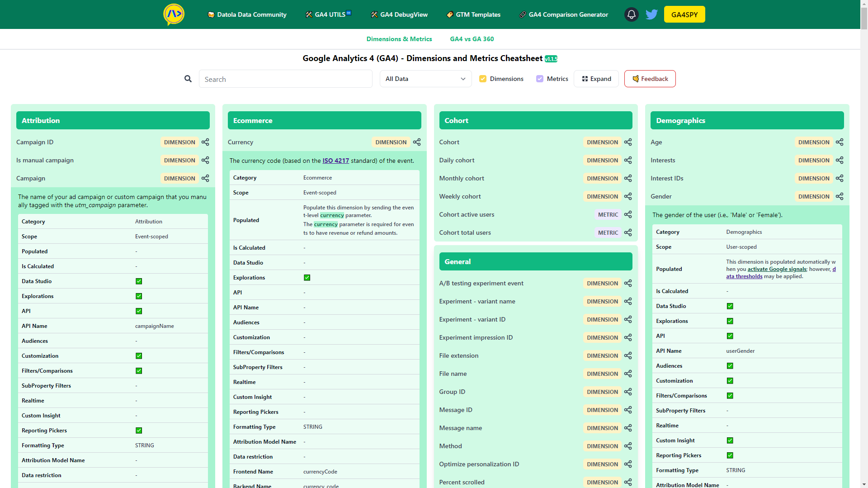The width and height of the screenshot is (868, 488).
Task: Select the Dimensions & Metrics tab
Action: (399, 39)
